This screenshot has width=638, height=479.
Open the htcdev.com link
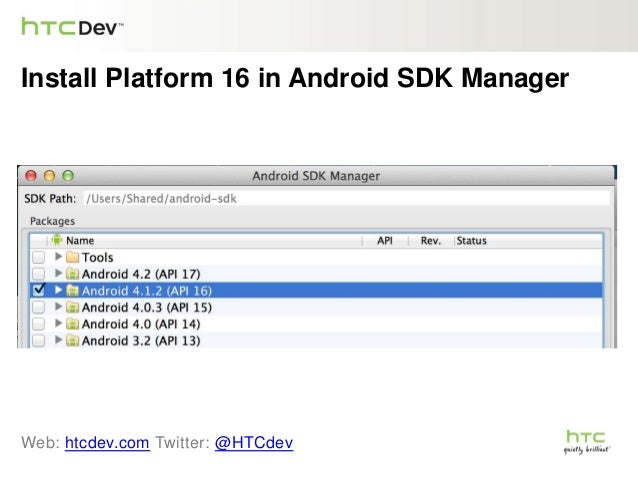coord(107,443)
